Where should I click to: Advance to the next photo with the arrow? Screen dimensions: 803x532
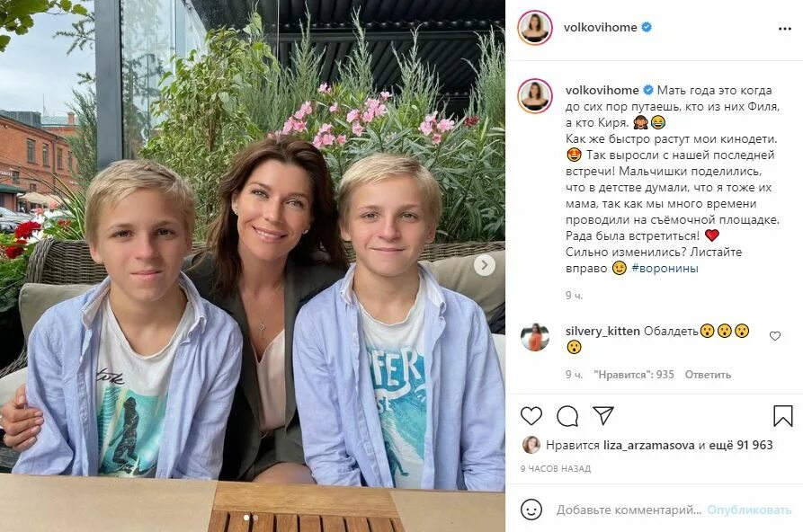484,265
